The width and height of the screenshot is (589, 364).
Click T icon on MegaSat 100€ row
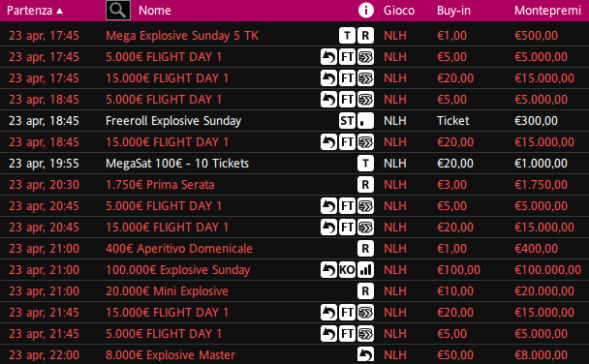(365, 164)
